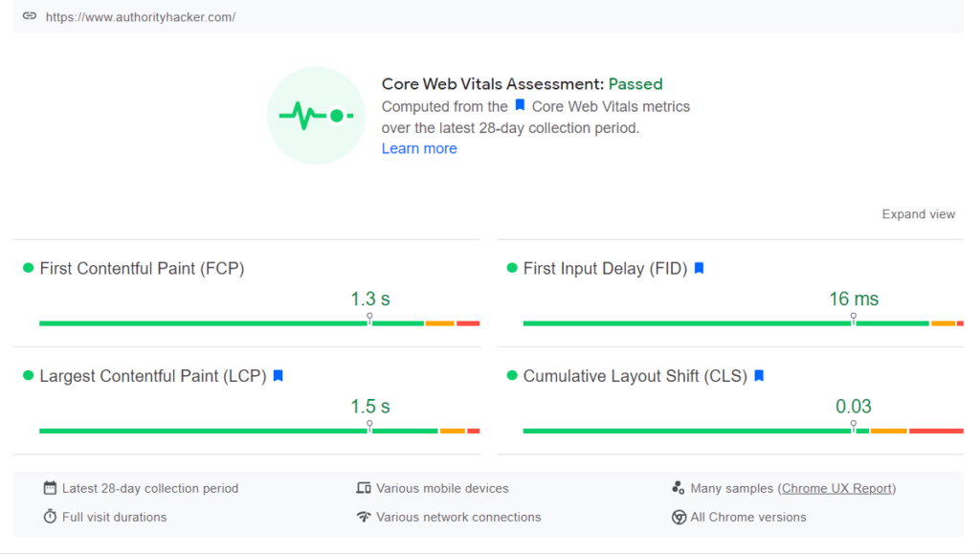Click the authorityhacker.com URL text
This screenshot has width=980, height=555.
(141, 17)
